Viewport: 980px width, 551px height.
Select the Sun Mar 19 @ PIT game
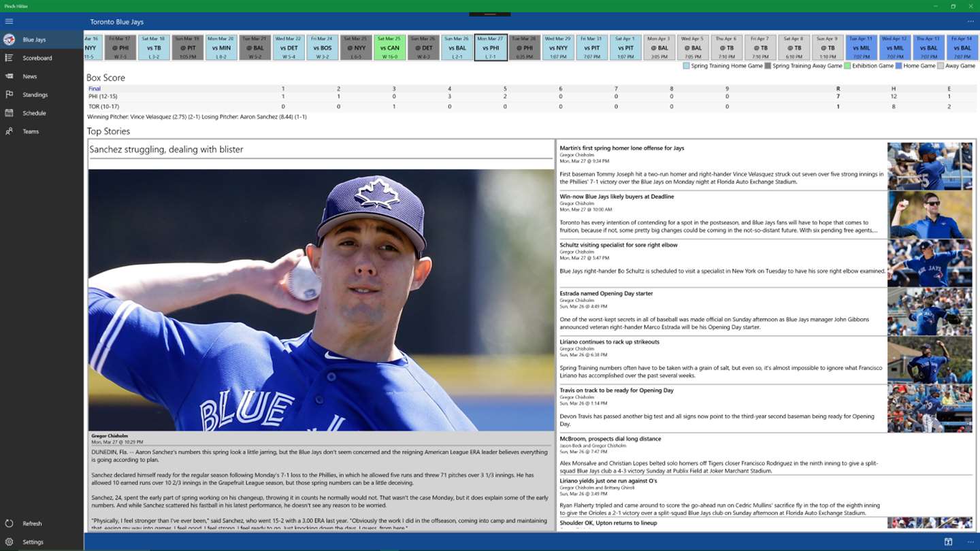click(187, 48)
